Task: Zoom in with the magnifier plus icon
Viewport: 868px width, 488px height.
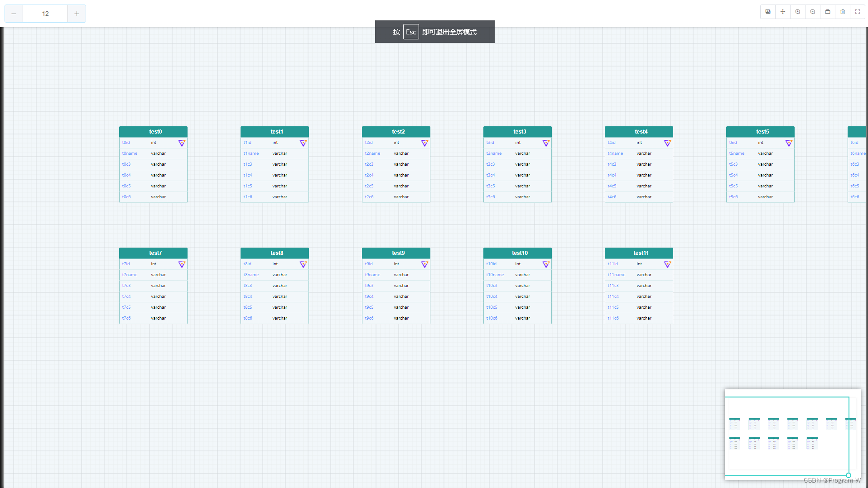Action: coord(798,12)
